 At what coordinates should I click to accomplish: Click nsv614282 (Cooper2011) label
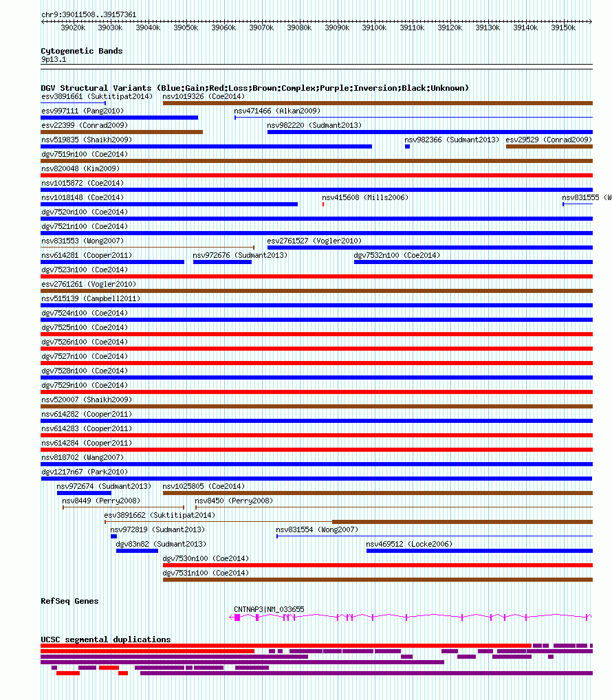point(87,414)
